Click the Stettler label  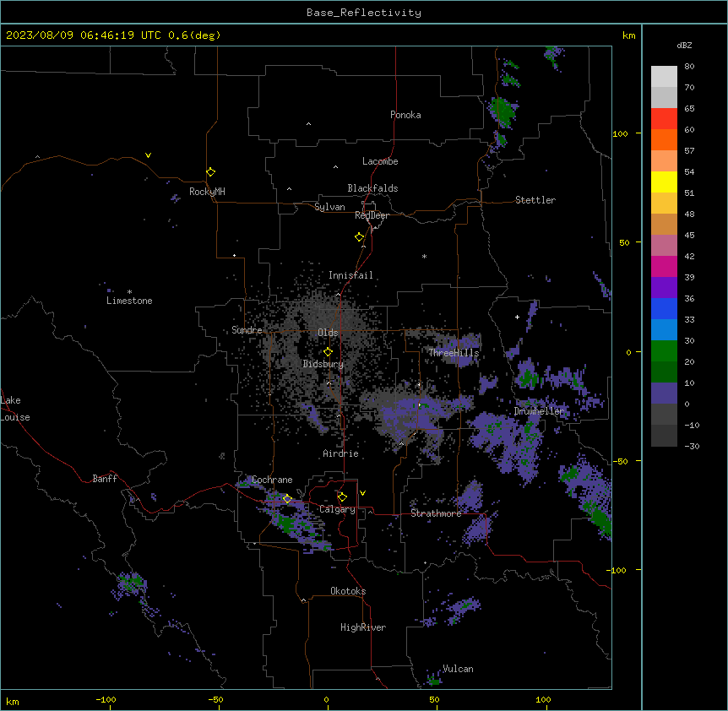535,200
